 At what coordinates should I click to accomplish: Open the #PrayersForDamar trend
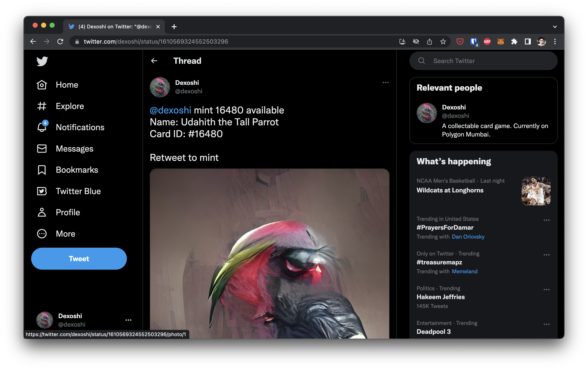point(445,228)
